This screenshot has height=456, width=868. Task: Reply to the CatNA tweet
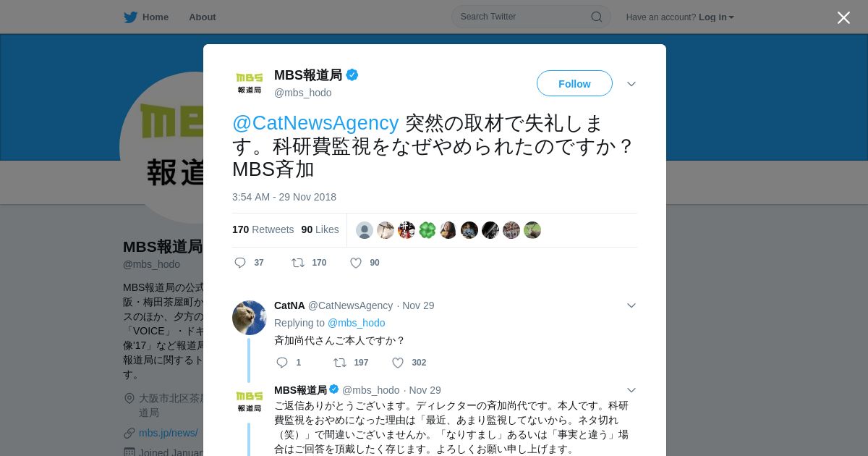(282, 363)
